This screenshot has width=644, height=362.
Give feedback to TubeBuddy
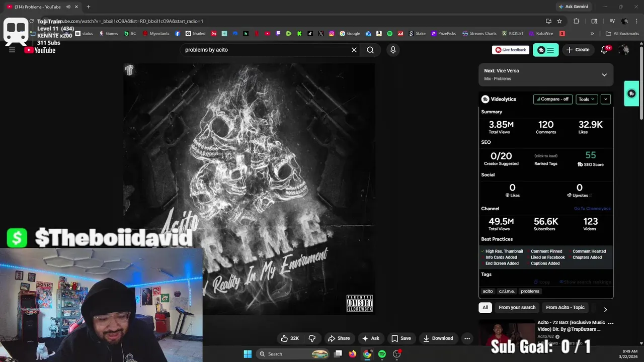coord(511,50)
